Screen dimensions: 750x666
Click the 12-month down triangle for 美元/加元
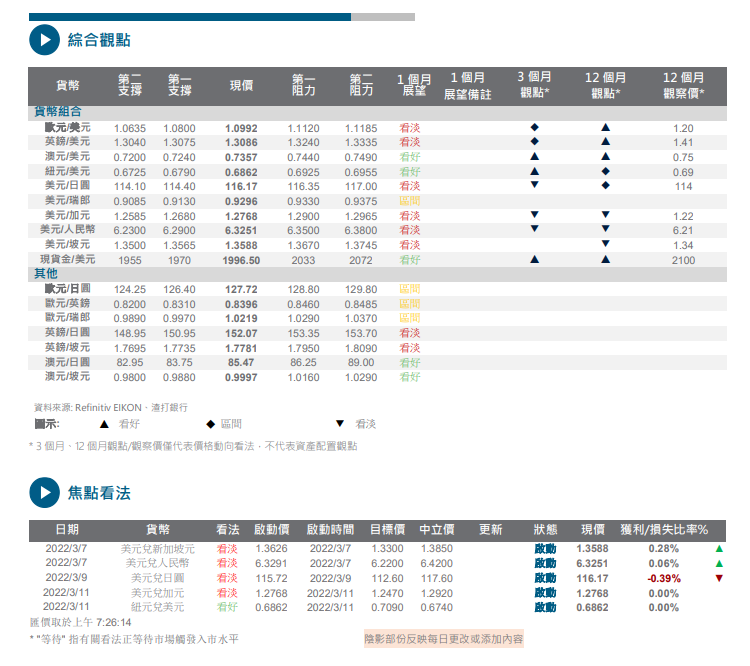coord(606,215)
